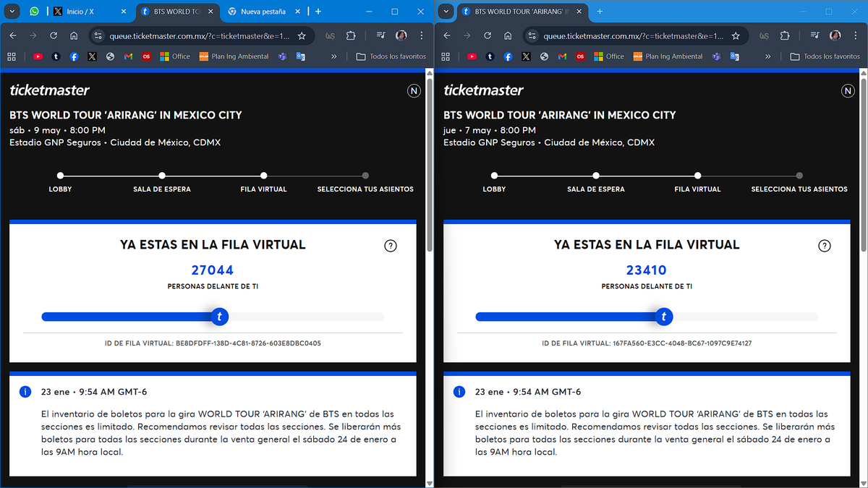
Task: View site information in left address bar
Action: click(98, 35)
